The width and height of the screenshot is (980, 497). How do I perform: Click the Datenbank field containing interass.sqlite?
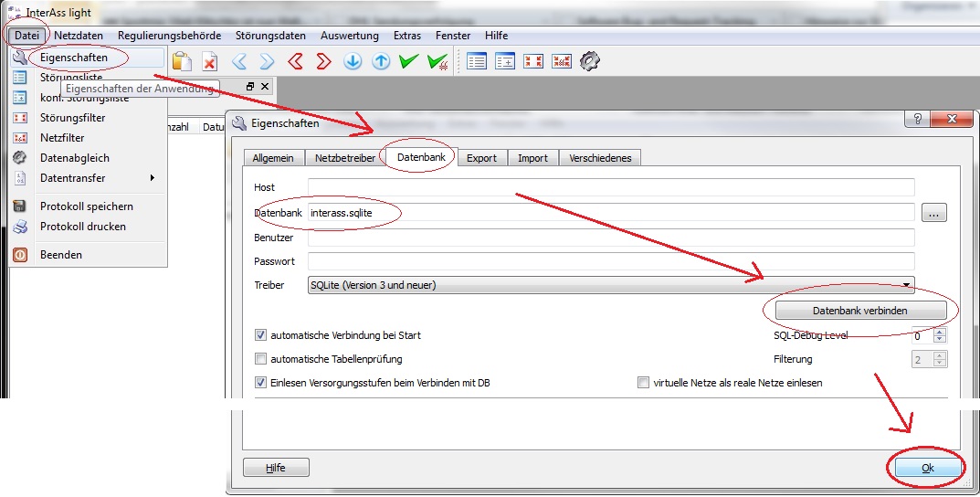pos(611,213)
